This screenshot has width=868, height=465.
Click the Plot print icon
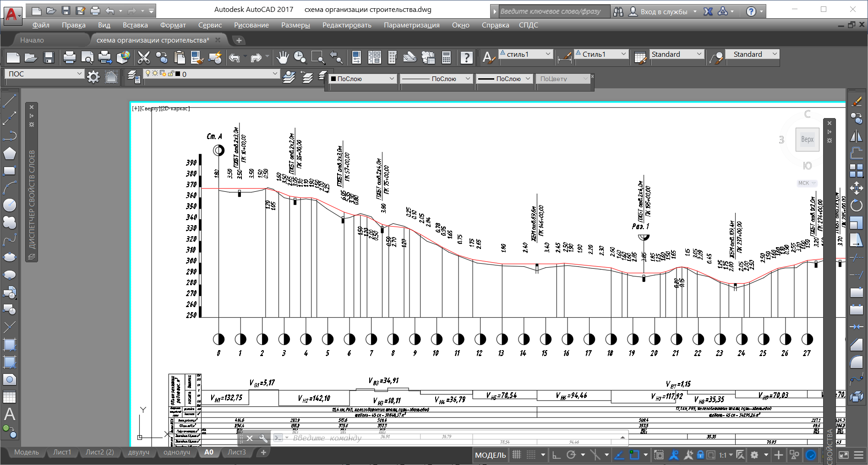[69, 57]
